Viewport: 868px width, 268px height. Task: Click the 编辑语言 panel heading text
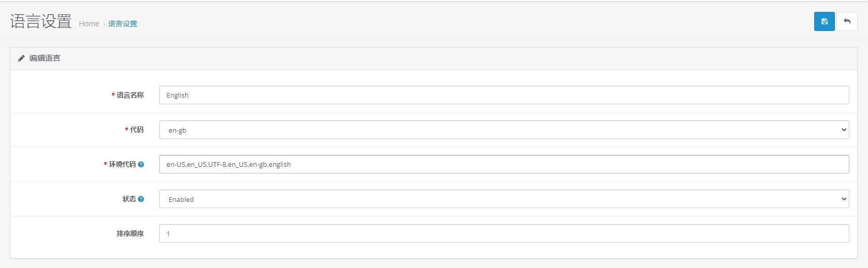pyautogui.click(x=45, y=58)
